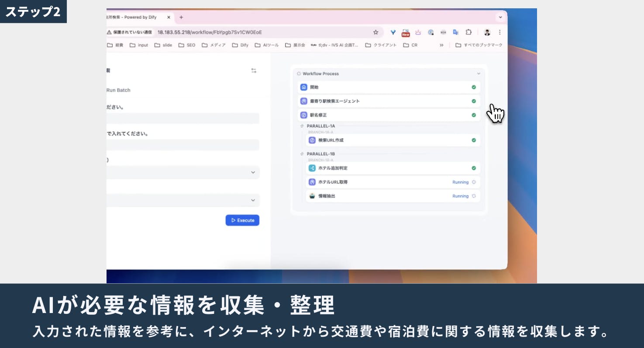The width and height of the screenshot is (644, 348).
Task: Close the 住所検索 - Powered by Dify tab
Action: click(169, 17)
